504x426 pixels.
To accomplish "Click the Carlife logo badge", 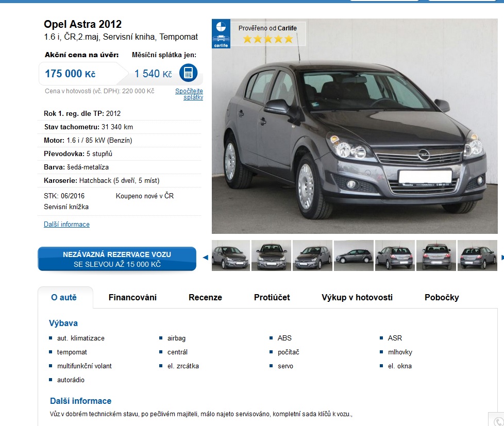I will coord(221,33).
